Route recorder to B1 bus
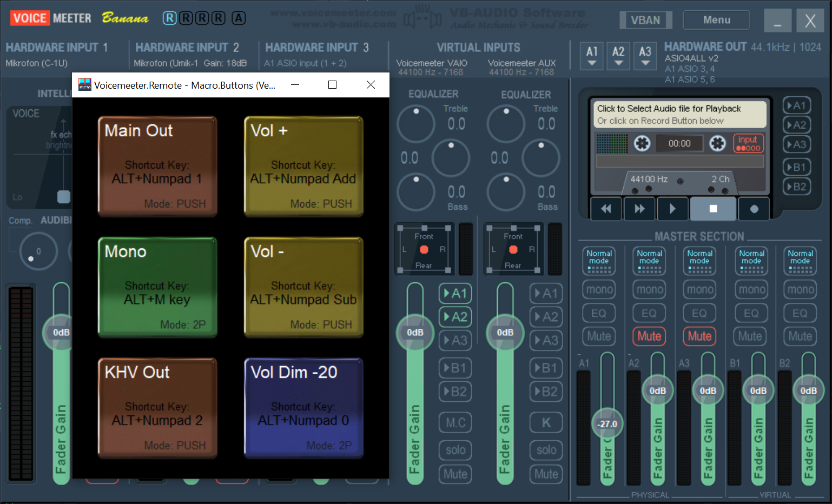 point(796,167)
